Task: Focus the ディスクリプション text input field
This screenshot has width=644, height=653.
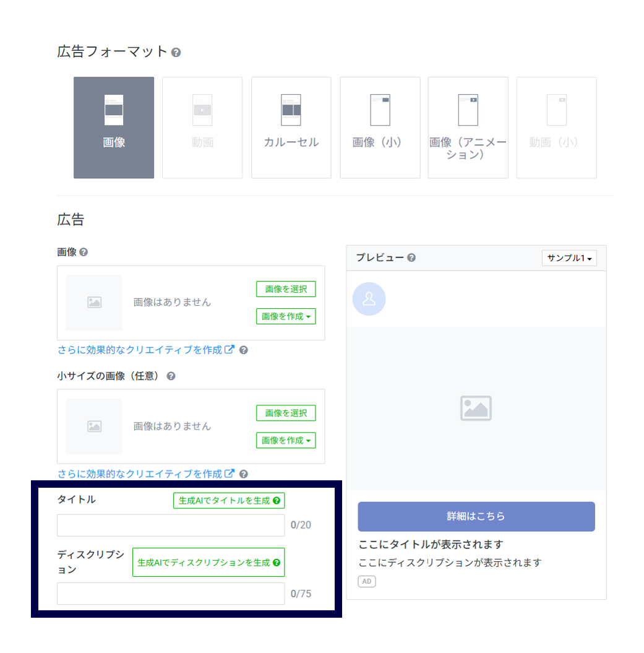Action: (171, 594)
